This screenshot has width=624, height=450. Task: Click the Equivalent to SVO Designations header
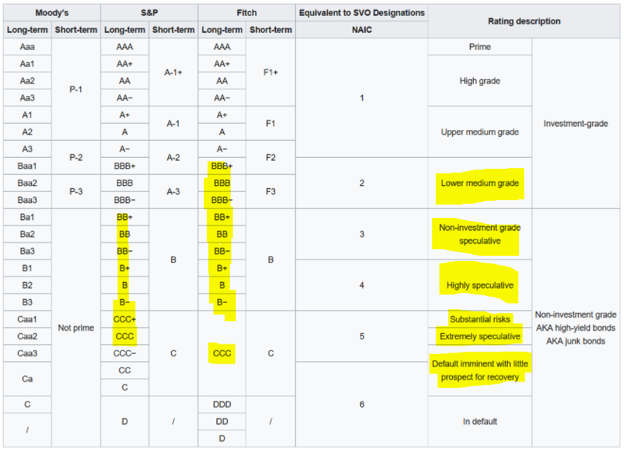pos(362,13)
